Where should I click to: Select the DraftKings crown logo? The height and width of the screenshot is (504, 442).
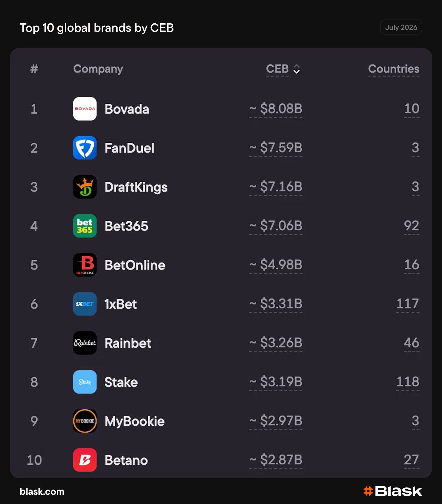(85, 187)
